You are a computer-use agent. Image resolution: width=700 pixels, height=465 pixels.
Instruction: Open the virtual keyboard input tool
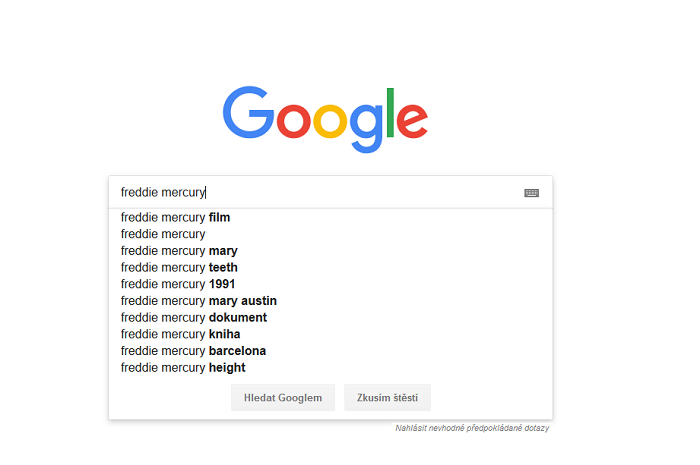pos(531,193)
